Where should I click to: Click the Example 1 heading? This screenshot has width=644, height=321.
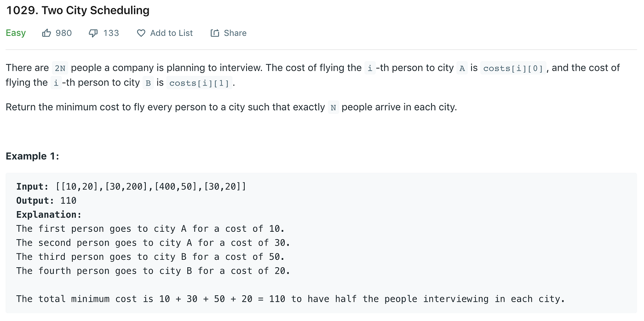32,156
